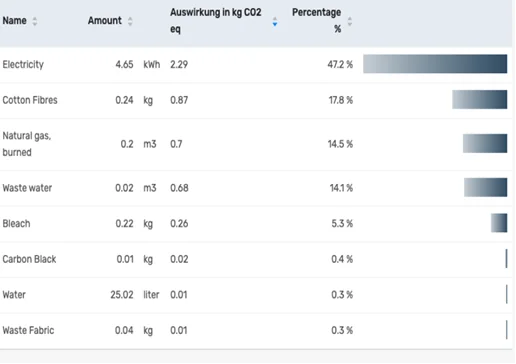Click the 17.8 % percentage value
516x364 pixels.
tap(341, 100)
